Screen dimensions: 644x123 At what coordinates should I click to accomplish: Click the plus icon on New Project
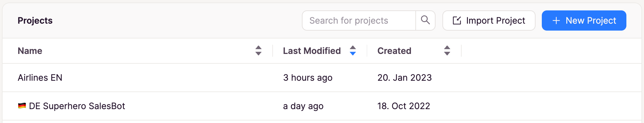pos(556,20)
